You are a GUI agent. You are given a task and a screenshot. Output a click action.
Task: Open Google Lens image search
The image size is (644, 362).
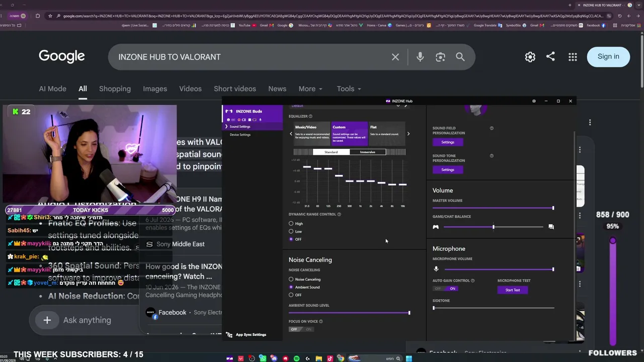(x=440, y=57)
